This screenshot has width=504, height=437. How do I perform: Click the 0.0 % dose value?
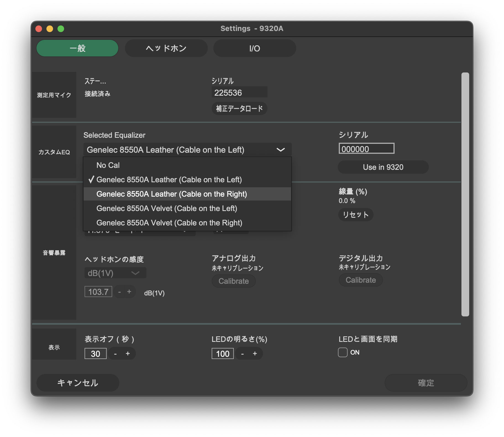(x=347, y=201)
